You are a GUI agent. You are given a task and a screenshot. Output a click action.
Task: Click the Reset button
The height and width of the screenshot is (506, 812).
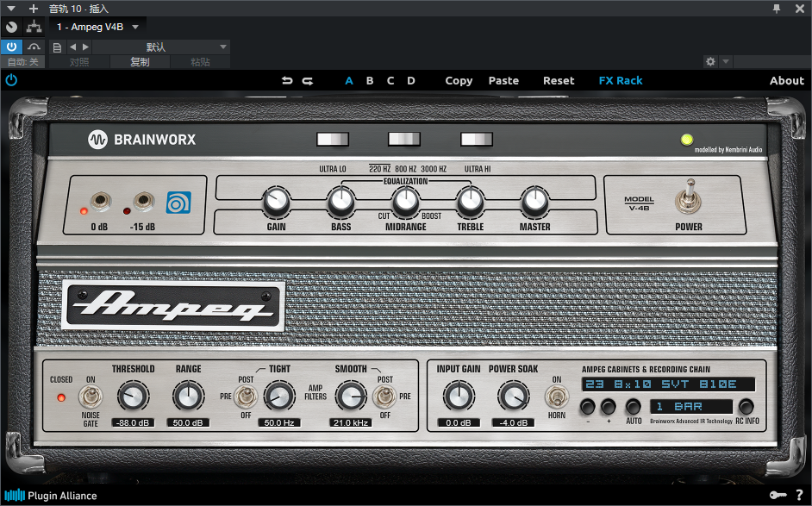point(559,81)
